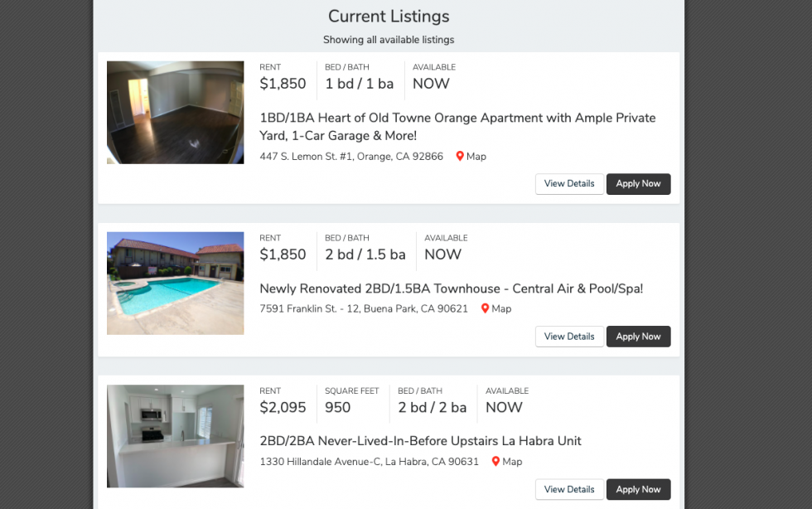View Details for the 1BD/1BA Old Towne Orange apartment
The image size is (812, 509).
click(x=569, y=183)
